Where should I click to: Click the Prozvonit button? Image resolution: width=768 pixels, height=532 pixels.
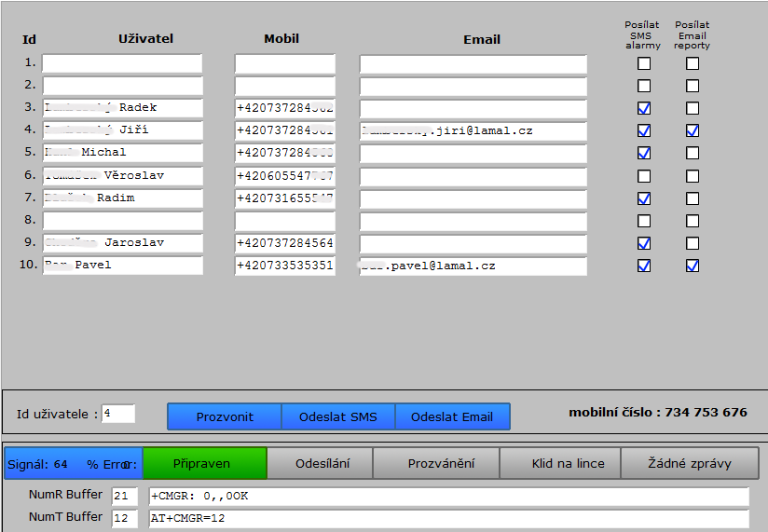224,416
